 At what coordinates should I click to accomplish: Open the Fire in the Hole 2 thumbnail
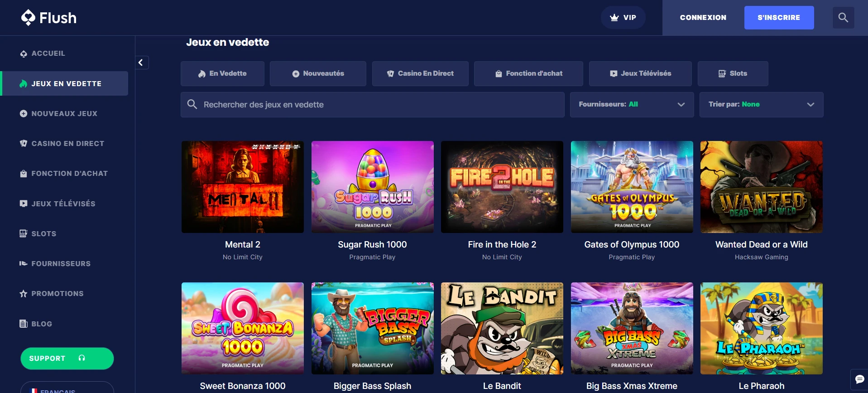502,187
